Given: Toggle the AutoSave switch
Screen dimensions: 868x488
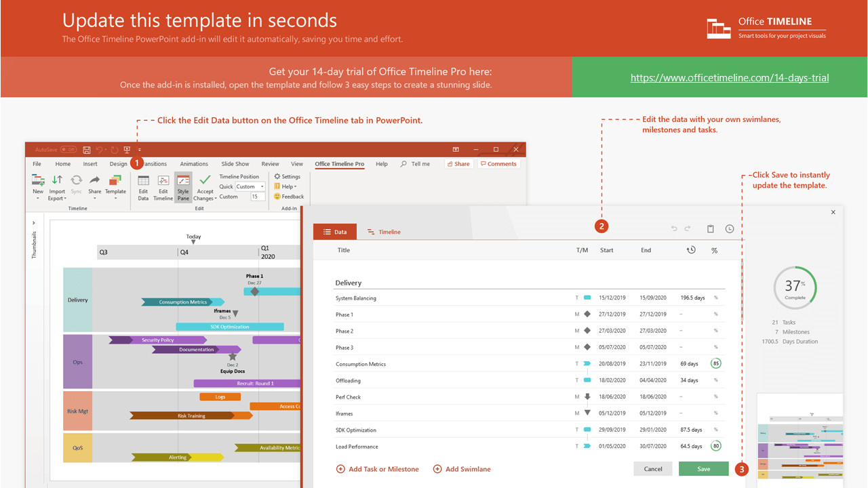Looking at the screenshot, I should click(68, 150).
